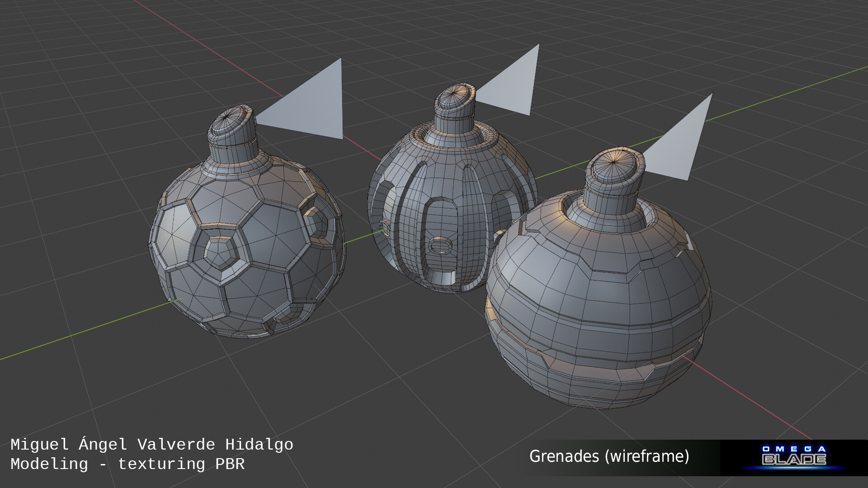The image size is (868, 488).
Task: Click the Omega Blade logo
Action: [794, 456]
